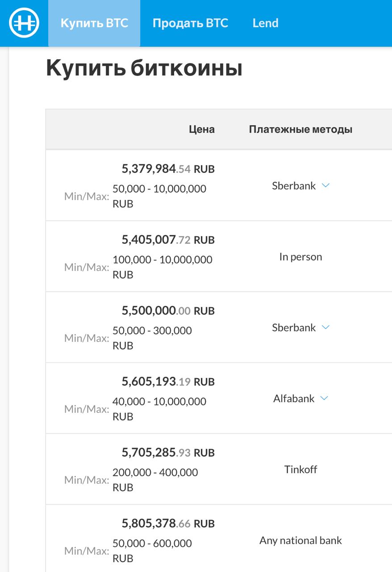This screenshot has width=392, height=572.
Task: Click the HodlHodl logo icon
Action: point(24,23)
